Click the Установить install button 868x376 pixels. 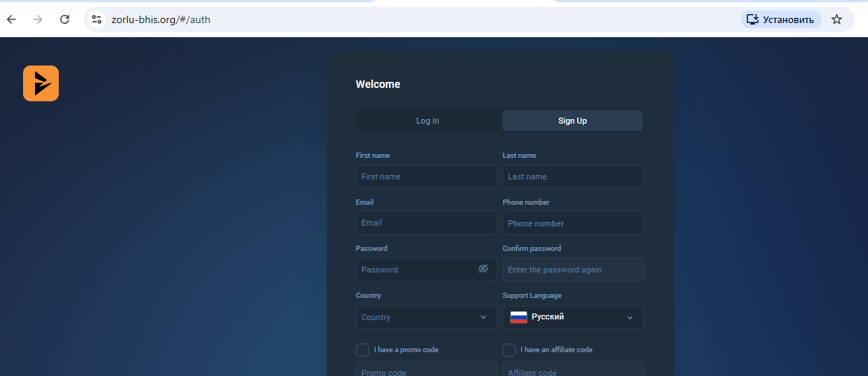pos(781,19)
